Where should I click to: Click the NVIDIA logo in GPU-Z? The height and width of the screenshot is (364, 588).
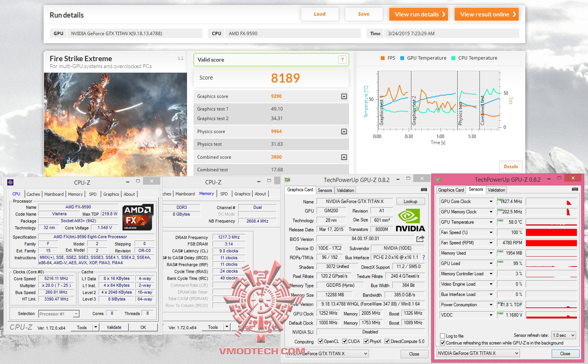[x=410, y=221]
